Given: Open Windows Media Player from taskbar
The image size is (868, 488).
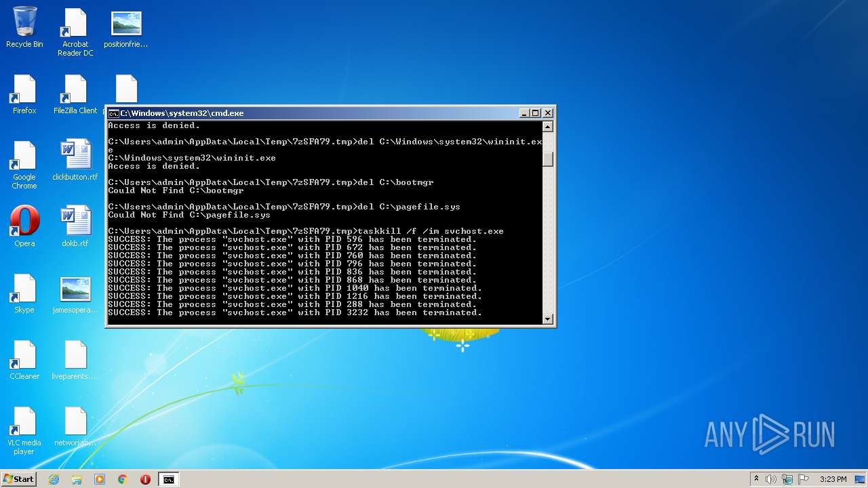Looking at the screenshot, I should click(x=100, y=479).
